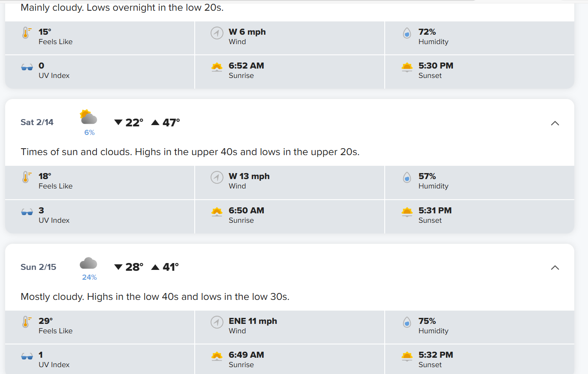
Task: Collapse the Sat 2/14 forecast card
Action: [555, 123]
